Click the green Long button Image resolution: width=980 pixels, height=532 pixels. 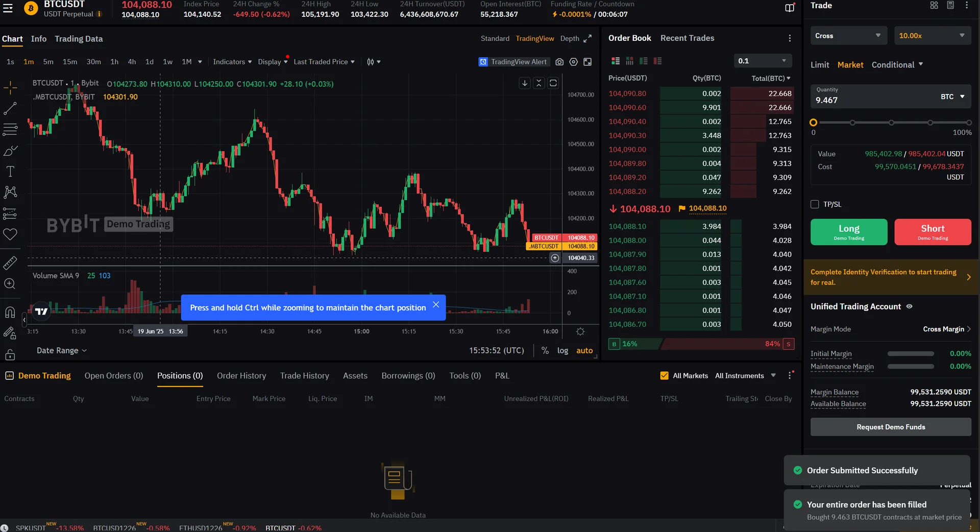[x=849, y=232]
